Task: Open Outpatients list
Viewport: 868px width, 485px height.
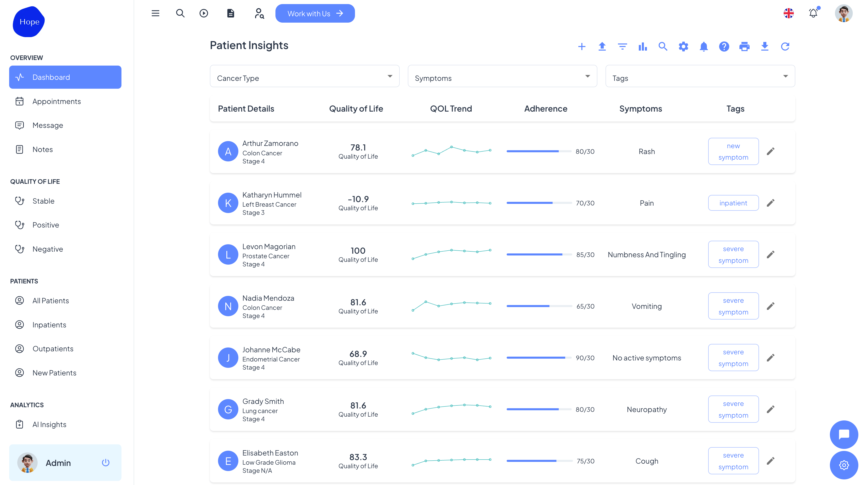Action: pos(65,348)
